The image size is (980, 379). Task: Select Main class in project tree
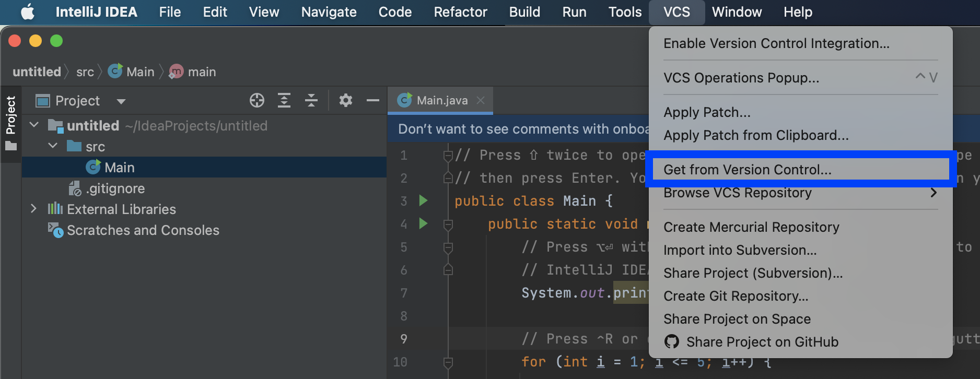pyautogui.click(x=204, y=167)
